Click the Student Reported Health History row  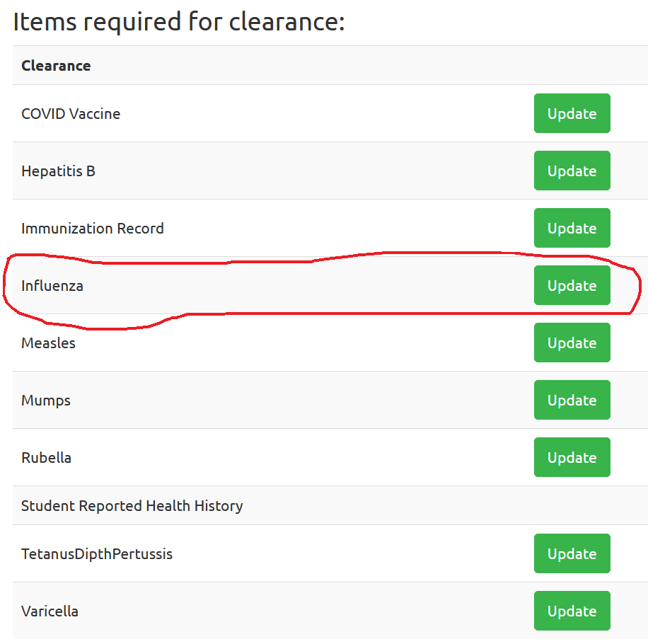[330, 505]
